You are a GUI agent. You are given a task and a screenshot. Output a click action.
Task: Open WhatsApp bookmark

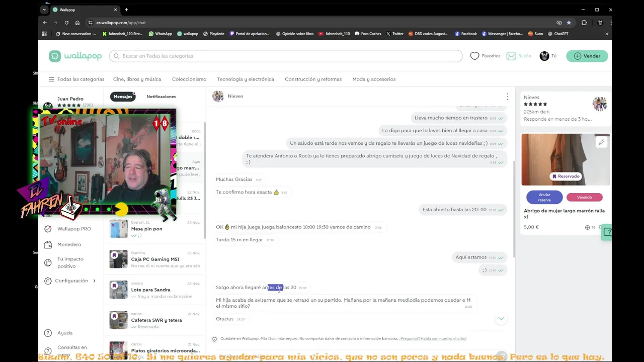coord(160,34)
